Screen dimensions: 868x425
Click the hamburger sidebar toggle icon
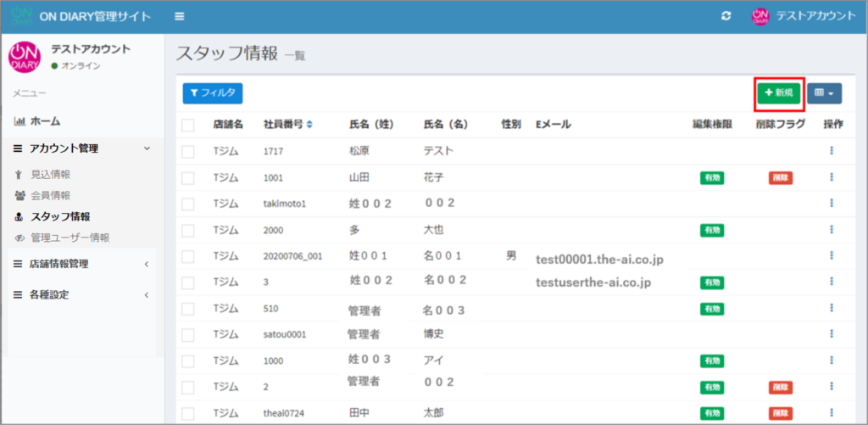(179, 16)
